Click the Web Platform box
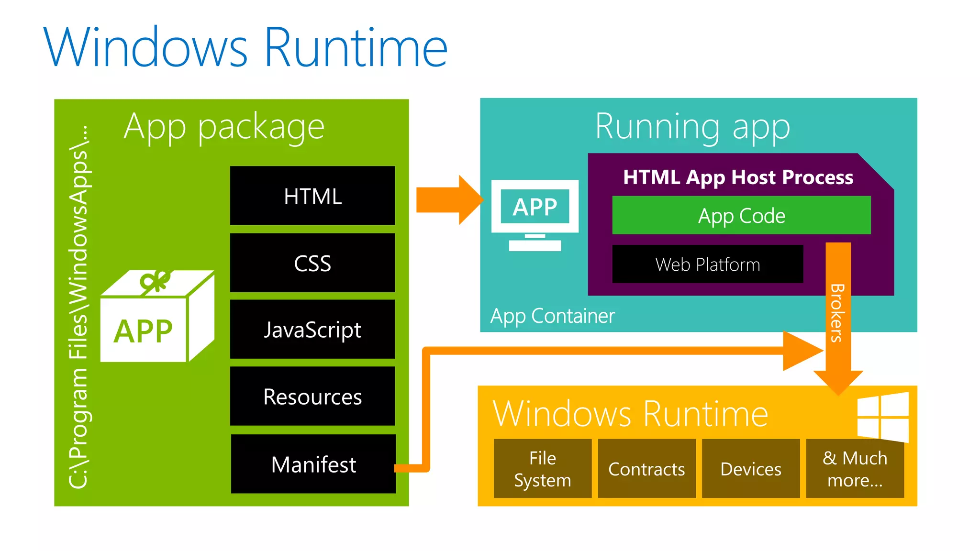 tap(707, 264)
